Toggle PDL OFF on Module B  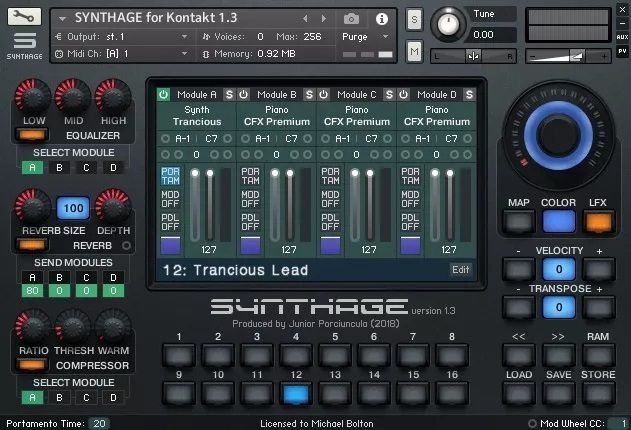pyautogui.click(x=250, y=222)
